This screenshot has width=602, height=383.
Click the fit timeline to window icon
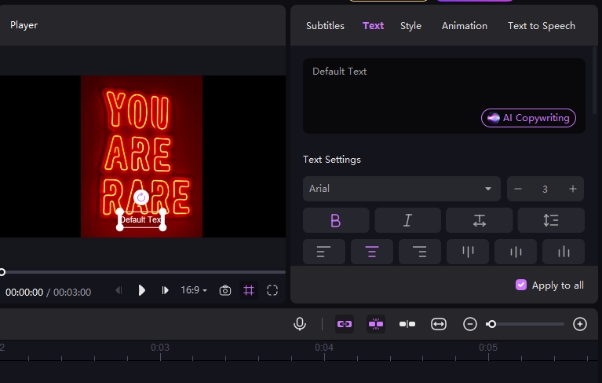[x=438, y=324]
